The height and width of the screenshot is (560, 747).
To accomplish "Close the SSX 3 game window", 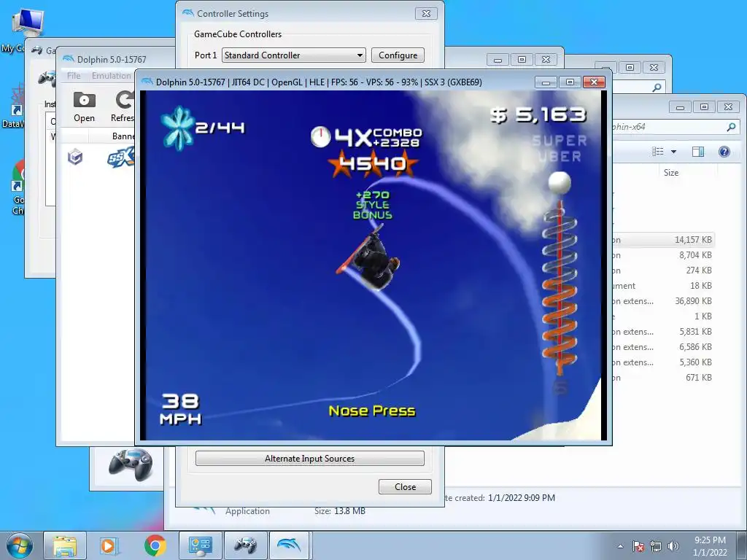I will (x=594, y=82).
